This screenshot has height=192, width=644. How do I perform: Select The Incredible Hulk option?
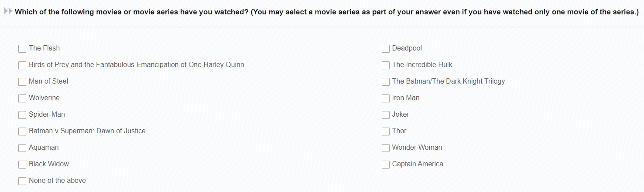point(386,65)
